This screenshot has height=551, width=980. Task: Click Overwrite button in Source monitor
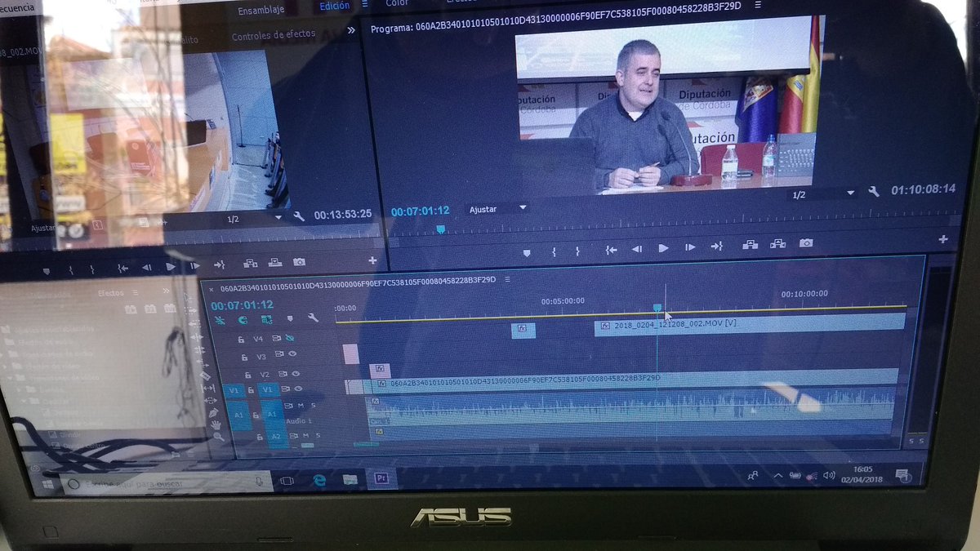276,263
